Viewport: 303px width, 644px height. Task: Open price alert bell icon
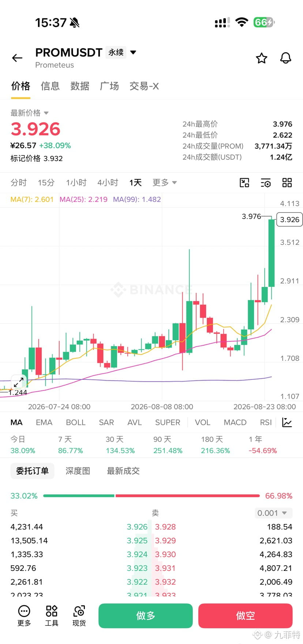[x=285, y=58]
